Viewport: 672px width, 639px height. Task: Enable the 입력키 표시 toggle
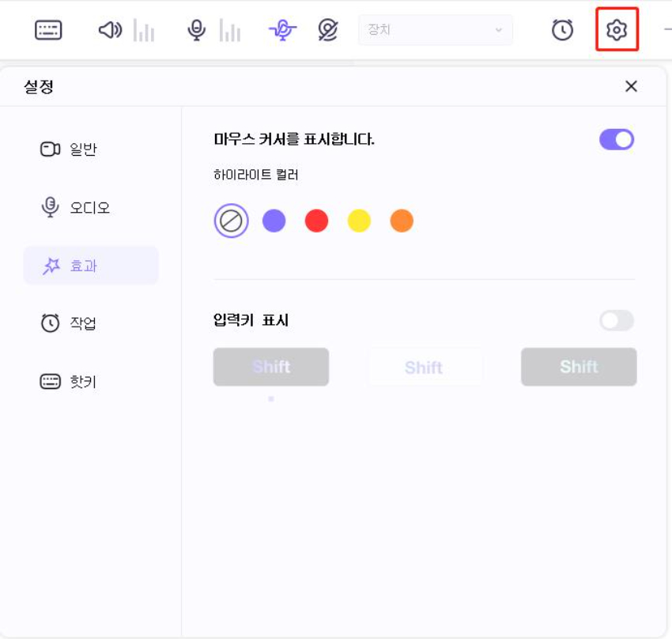click(617, 320)
